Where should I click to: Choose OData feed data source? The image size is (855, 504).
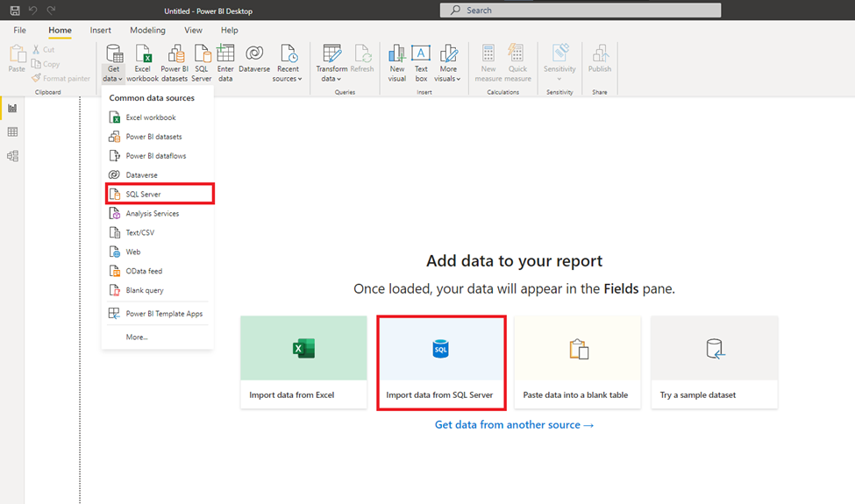click(x=158, y=271)
